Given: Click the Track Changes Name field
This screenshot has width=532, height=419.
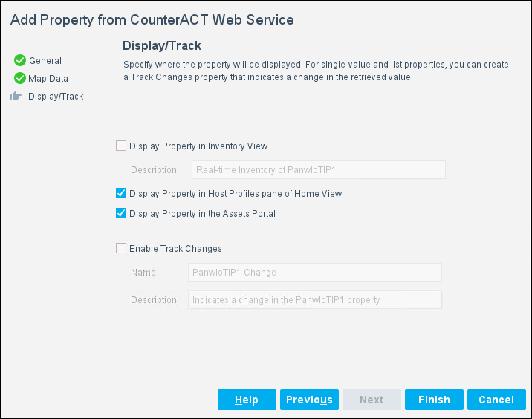Looking at the screenshot, I should (315, 273).
